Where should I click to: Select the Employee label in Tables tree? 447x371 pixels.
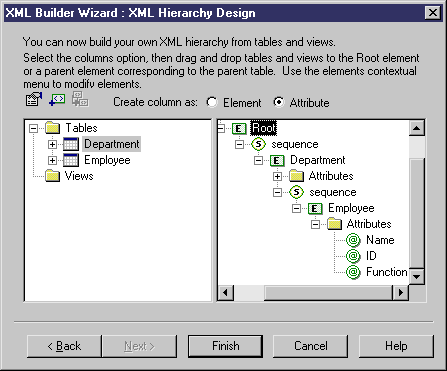point(107,160)
